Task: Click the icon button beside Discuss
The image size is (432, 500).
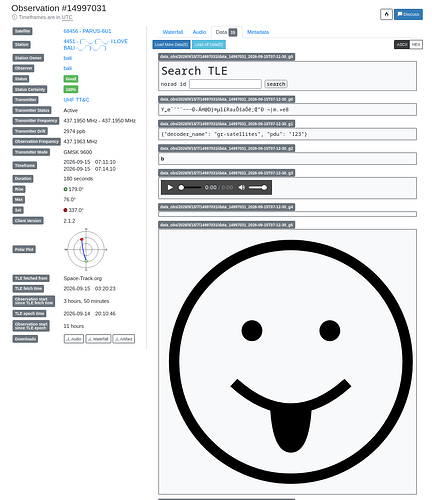Action: [386, 14]
